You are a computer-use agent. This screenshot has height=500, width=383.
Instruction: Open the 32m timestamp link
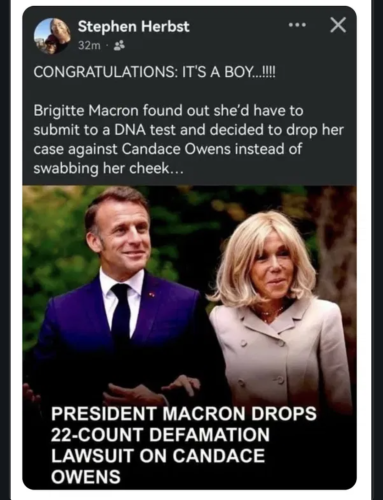89,46
